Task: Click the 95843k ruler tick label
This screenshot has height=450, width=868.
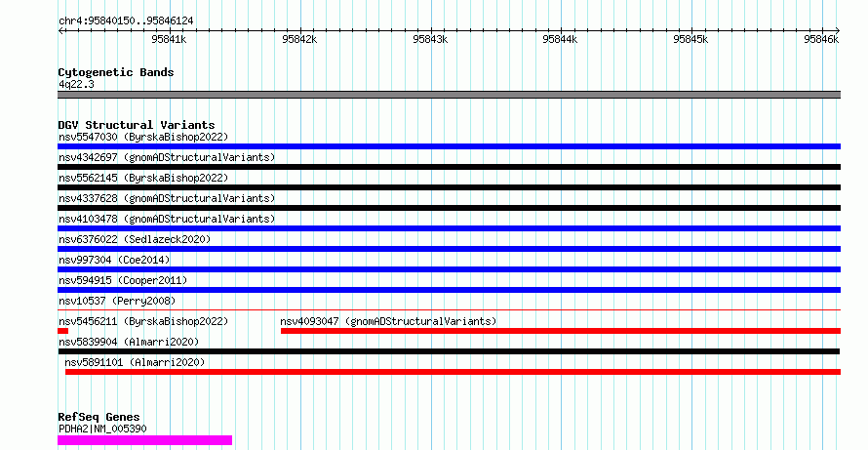Action: (x=430, y=39)
